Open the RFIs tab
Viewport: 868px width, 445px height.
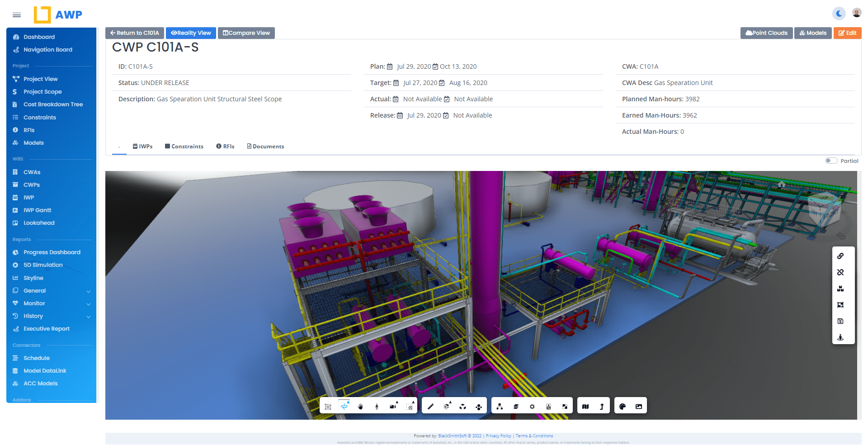[x=225, y=147]
